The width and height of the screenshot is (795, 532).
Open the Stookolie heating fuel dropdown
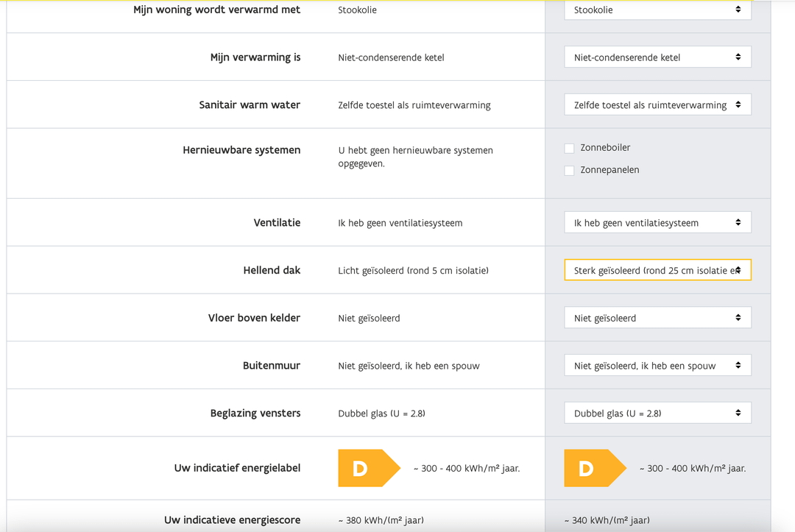pyautogui.click(x=657, y=10)
